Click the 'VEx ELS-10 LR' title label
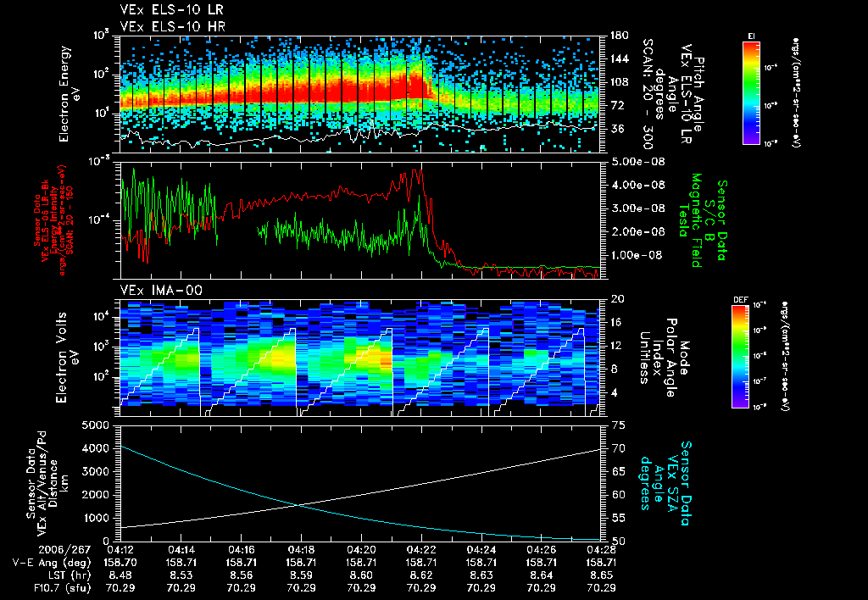The image size is (868, 600). (171, 10)
